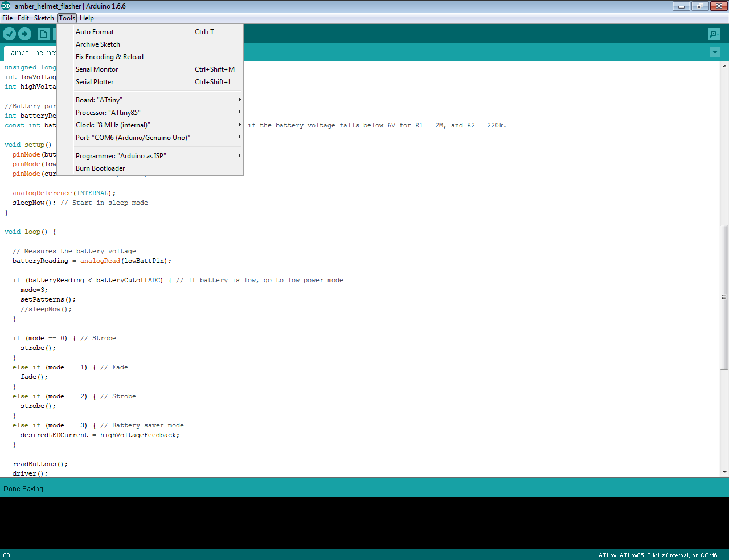Click the New sketch toolbar icon
Viewport: 729px width, 560px height.
tap(43, 34)
